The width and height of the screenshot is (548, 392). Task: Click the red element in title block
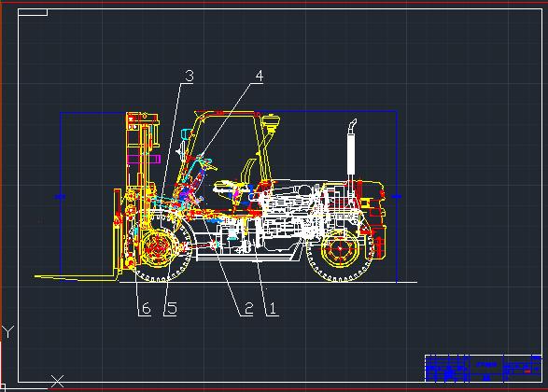[x=527, y=371]
